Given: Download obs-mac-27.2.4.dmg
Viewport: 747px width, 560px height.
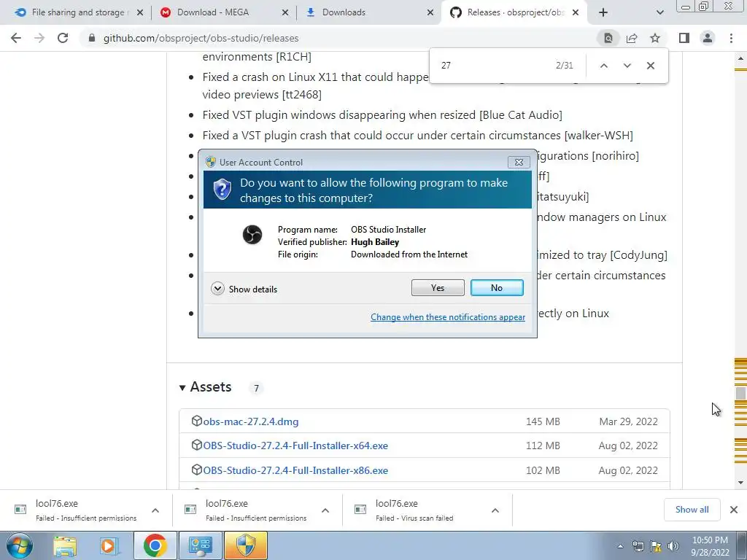Looking at the screenshot, I should [251, 421].
